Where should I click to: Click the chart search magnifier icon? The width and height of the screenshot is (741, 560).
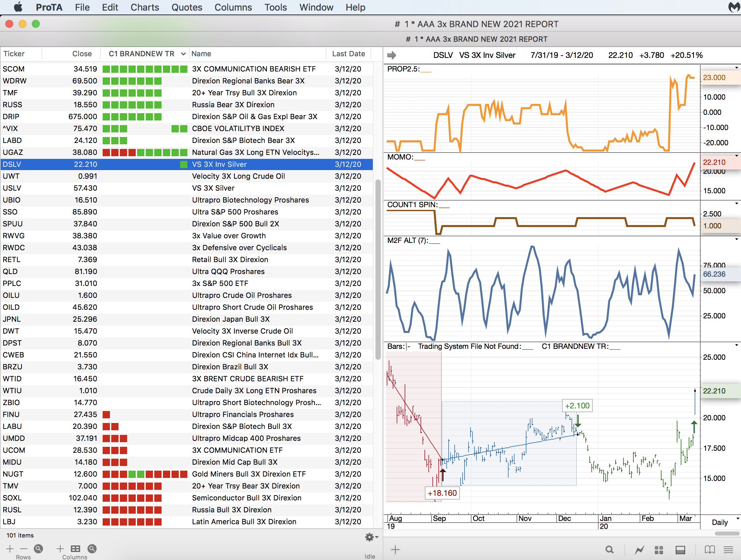(x=609, y=550)
